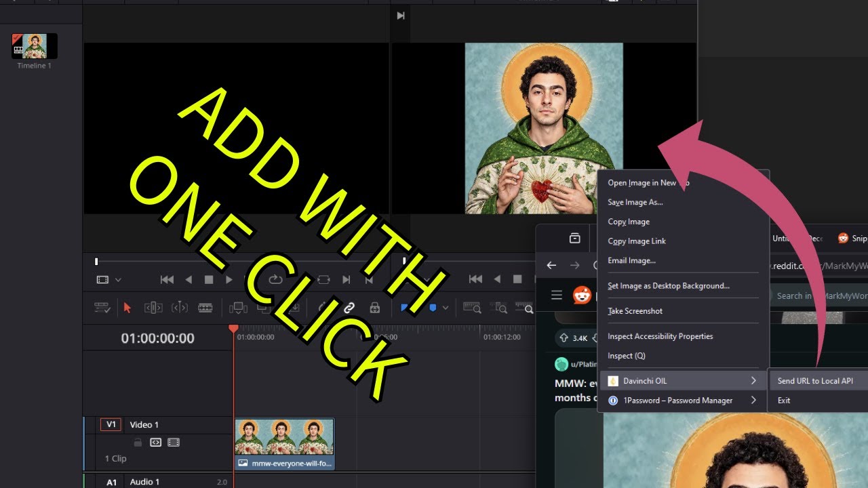
Task: Click the Reddit logo in browser
Action: [583, 295]
